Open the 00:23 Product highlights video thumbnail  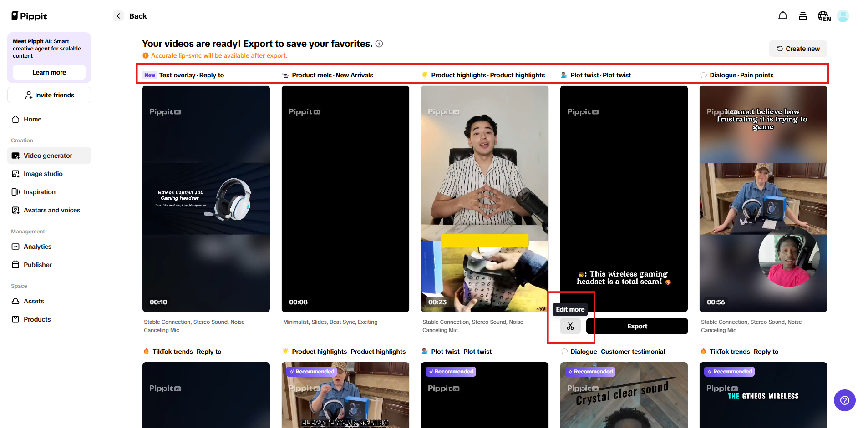(x=485, y=199)
